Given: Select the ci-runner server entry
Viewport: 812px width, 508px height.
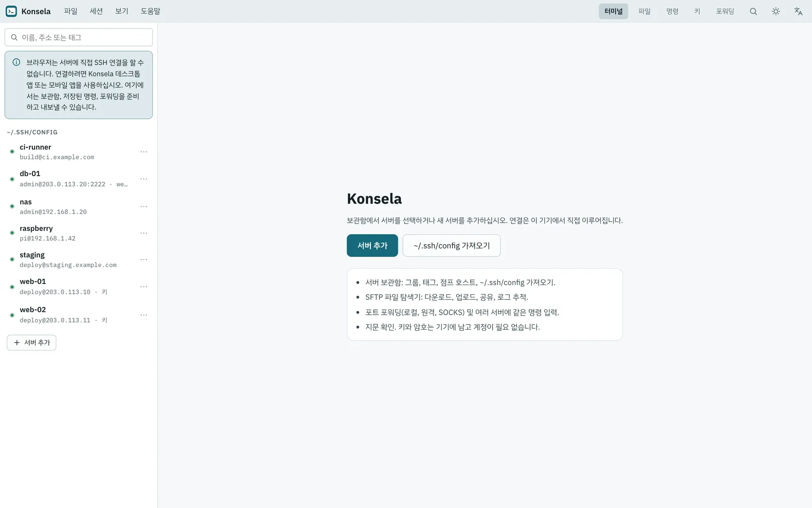Looking at the screenshot, I should tap(78, 152).
